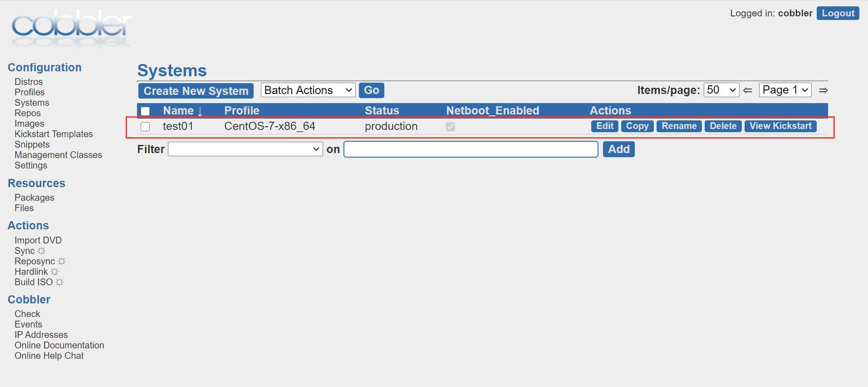
Task: Click the Cobbler logo
Action: point(71,28)
